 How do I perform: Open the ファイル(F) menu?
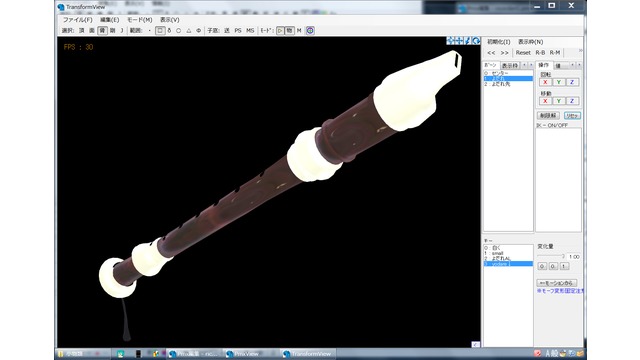point(77,20)
